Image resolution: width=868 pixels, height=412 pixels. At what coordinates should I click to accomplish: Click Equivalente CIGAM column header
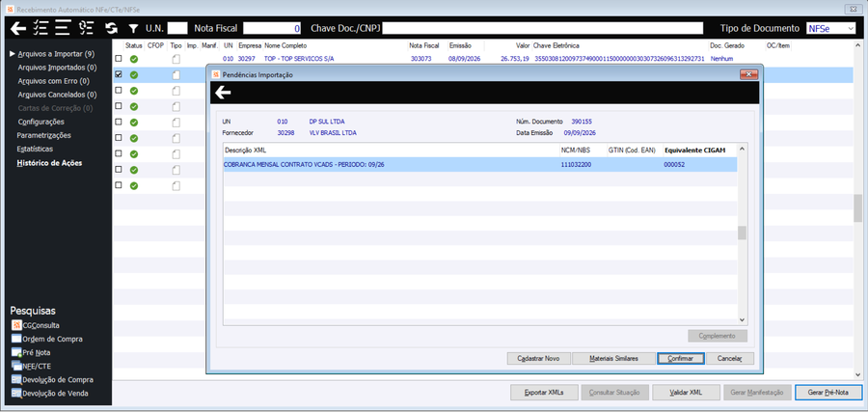(x=694, y=151)
